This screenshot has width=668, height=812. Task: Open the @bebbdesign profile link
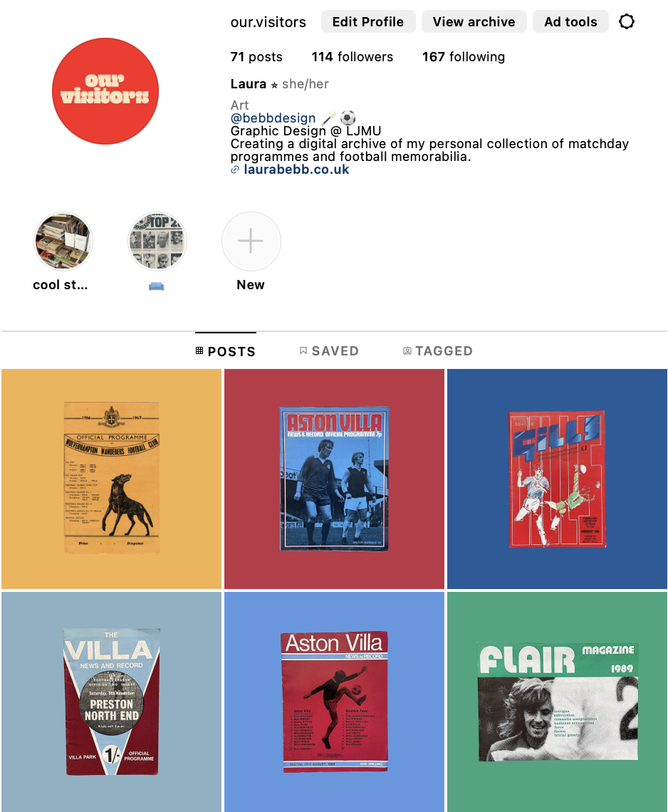[x=273, y=118]
